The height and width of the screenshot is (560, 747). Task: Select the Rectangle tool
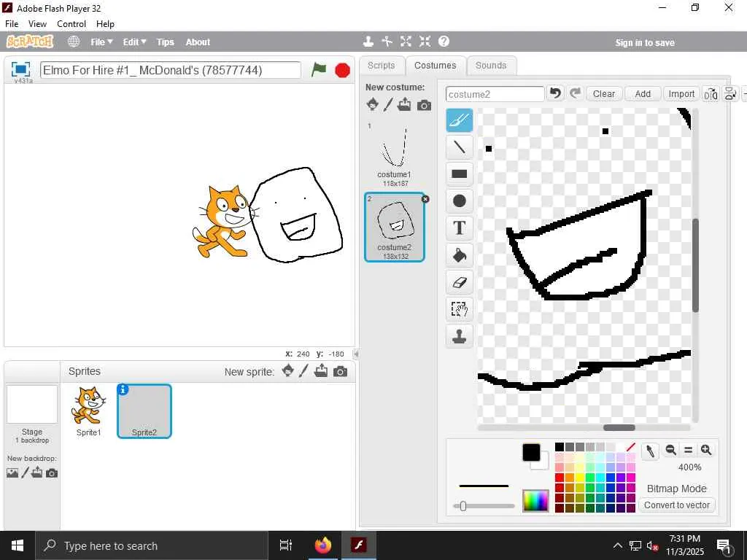(x=460, y=174)
